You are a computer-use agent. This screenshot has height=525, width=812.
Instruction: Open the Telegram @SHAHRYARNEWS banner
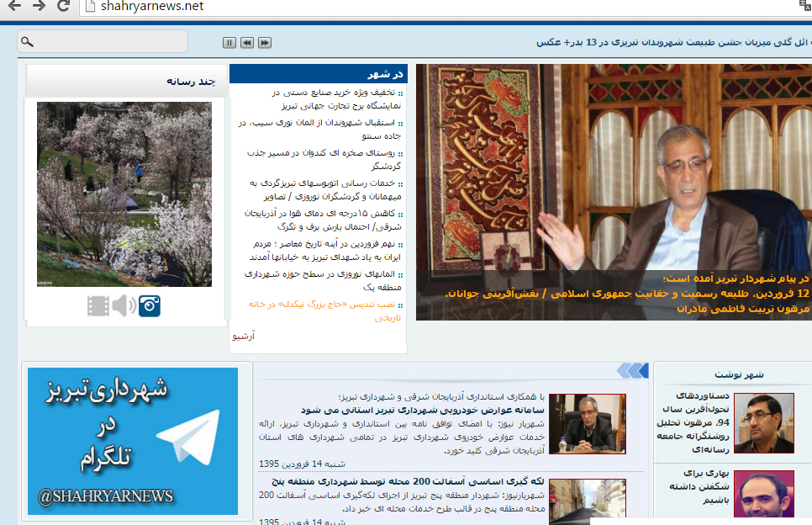pos(133,441)
